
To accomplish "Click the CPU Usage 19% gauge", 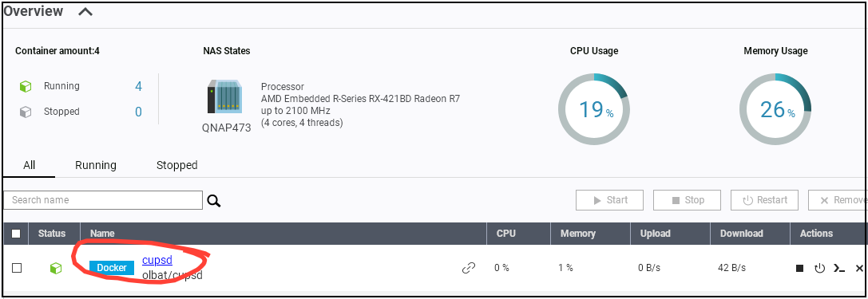I will tap(594, 109).
